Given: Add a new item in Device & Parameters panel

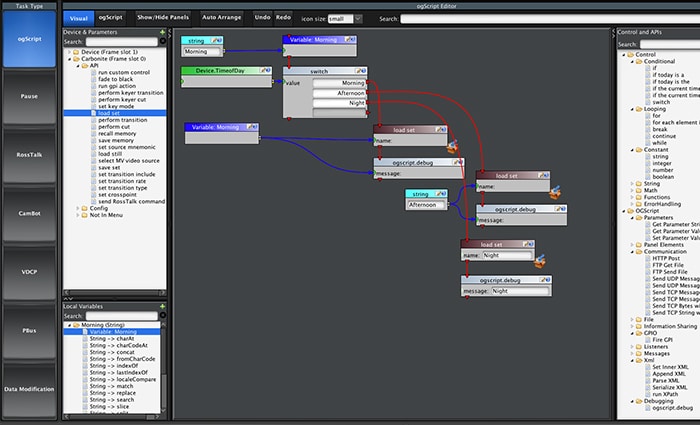Looking at the screenshot, I should click(162, 32).
